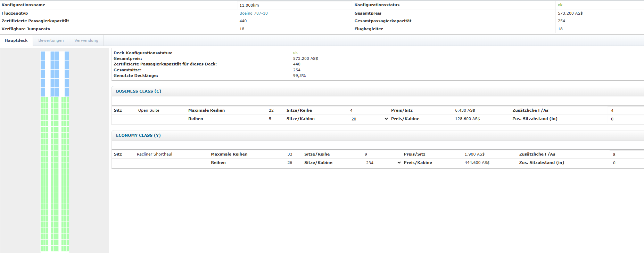Click the 11.000km configuration name value

click(249, 5)
